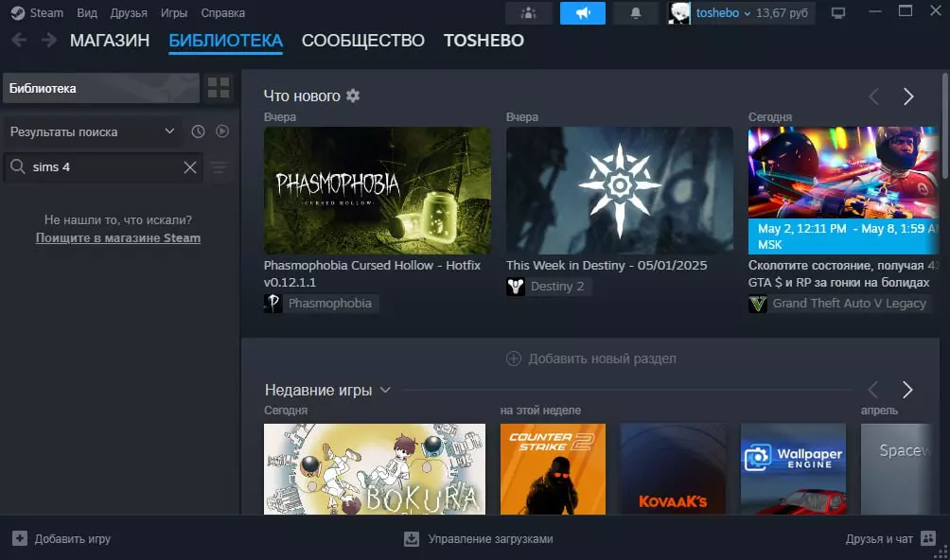The image size is (950, 560).
Task: Open the GTA racing event thumbnail
Action: tap(843, 190)
